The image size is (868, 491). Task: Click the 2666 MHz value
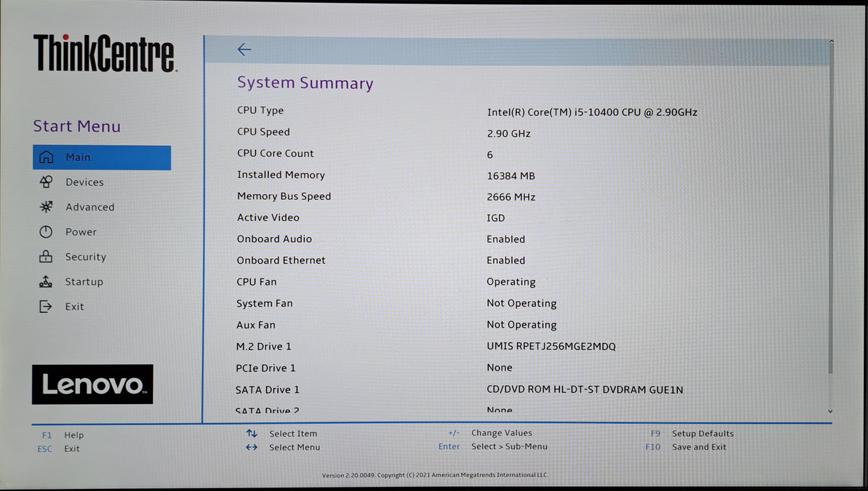point(511,197)
